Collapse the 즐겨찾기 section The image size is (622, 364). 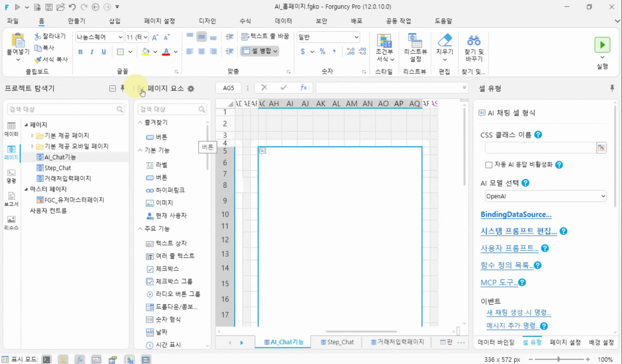coord(140,123)
